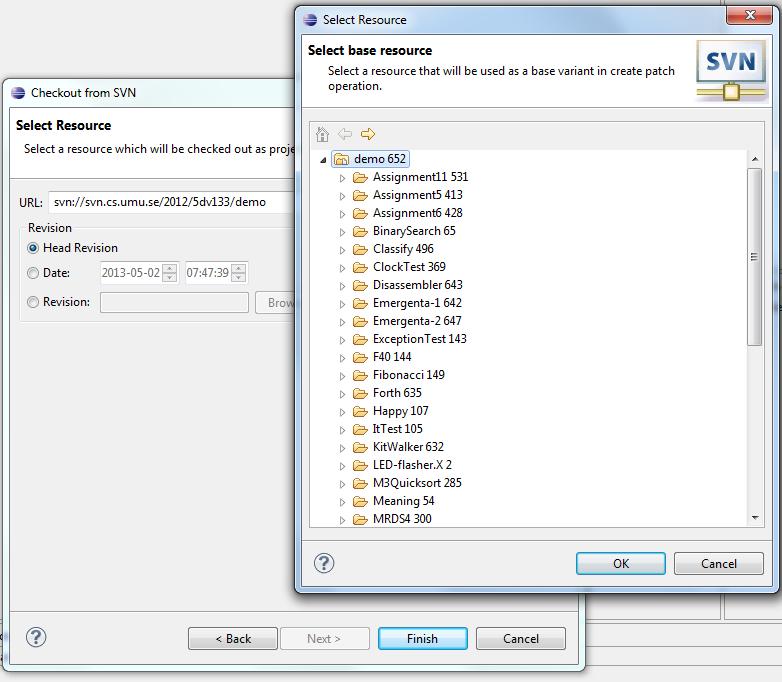The height and width of the screenshot is (682, 782).
Task: Expand the ExceptionTest 143 folder
Action: (x=342, y=340)
